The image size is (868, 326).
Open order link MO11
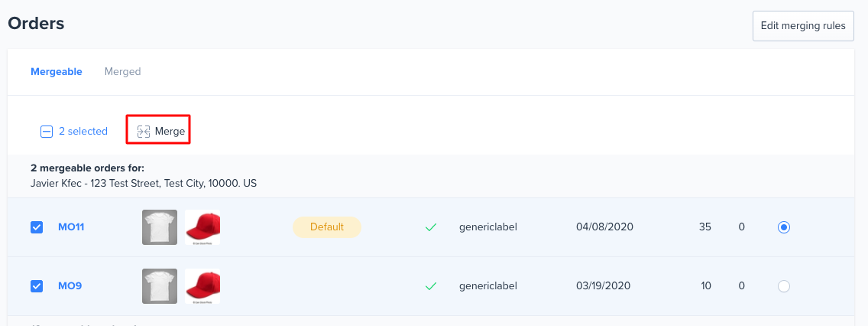71,227
